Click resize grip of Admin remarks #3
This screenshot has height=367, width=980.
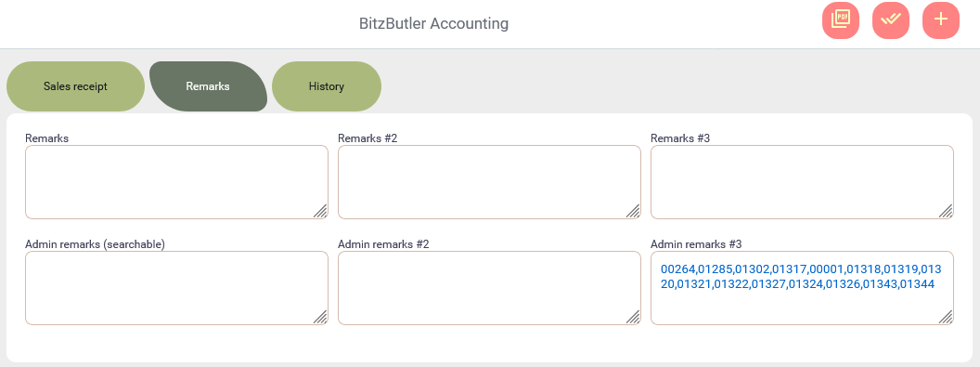tap(947, 317)
